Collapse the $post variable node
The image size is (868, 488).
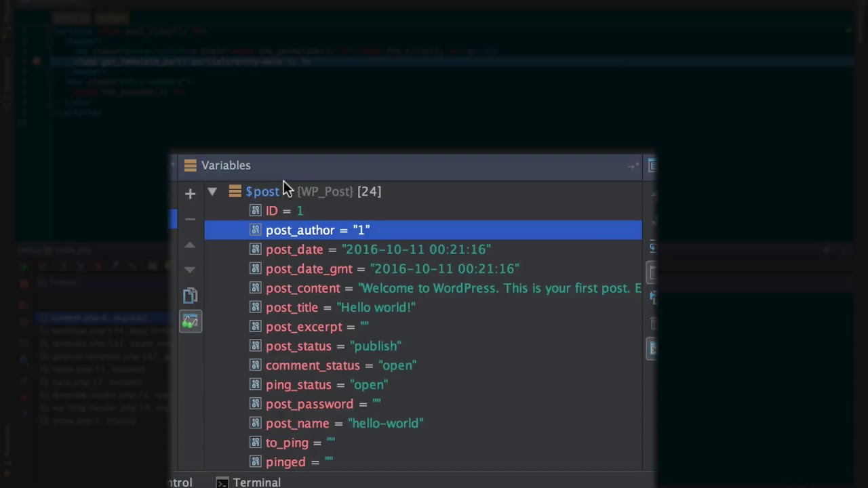click(212, 192)
